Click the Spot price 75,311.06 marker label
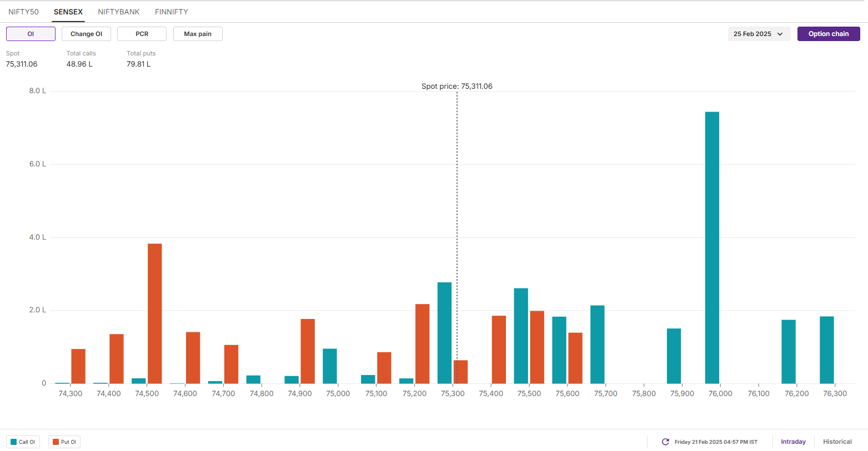Image resolution: width=868 pixels, height=451 pixels. click(457, 87)
